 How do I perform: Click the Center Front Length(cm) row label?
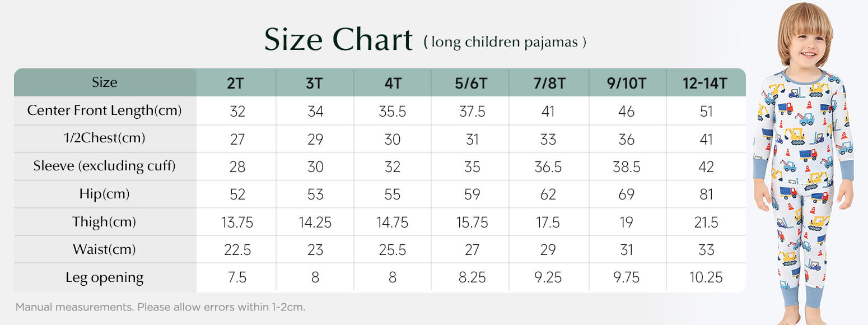point(105,110)
